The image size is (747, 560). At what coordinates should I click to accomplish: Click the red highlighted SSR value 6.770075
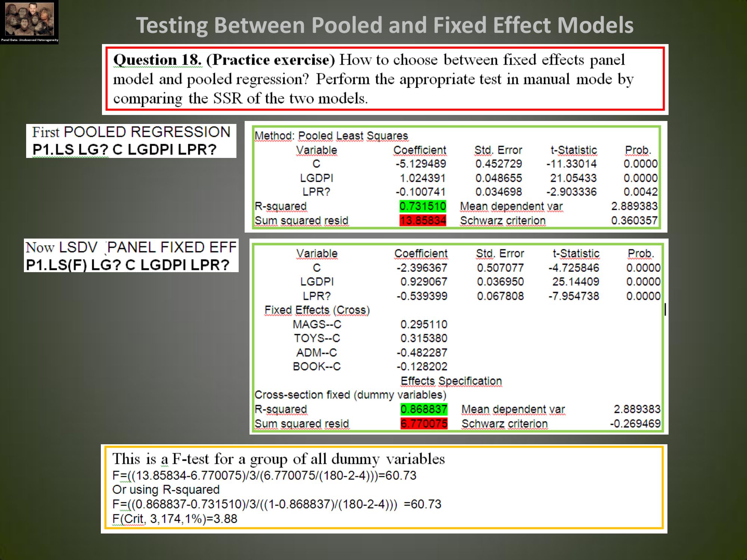pos(424,424)
